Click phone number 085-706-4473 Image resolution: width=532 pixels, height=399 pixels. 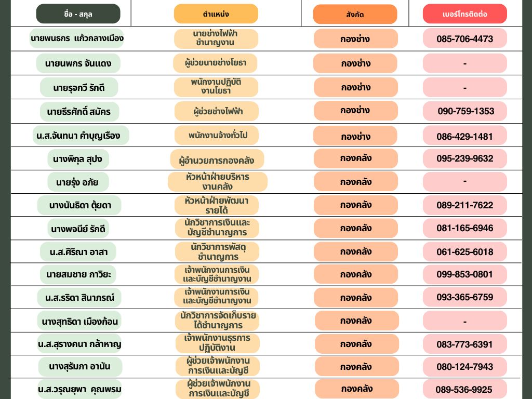(x=464, y=39)
